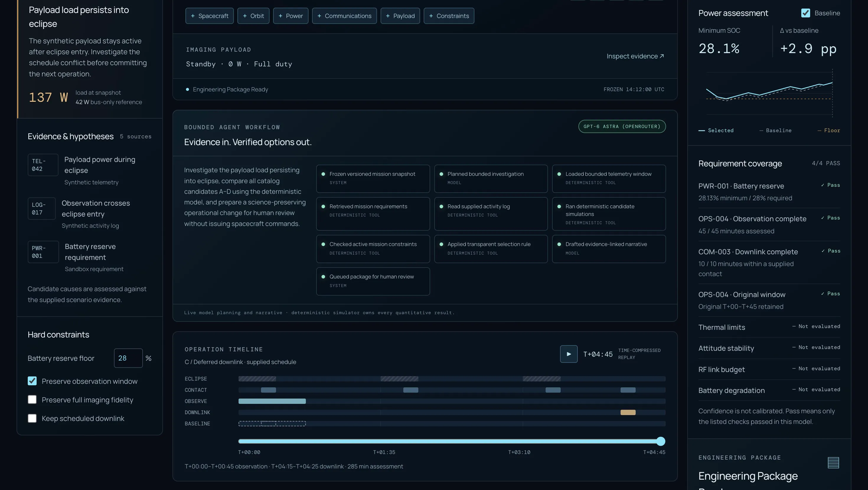Click the Engineering Package Ready status line
This screenshot has width=868, height=490.
click(227, 89)
